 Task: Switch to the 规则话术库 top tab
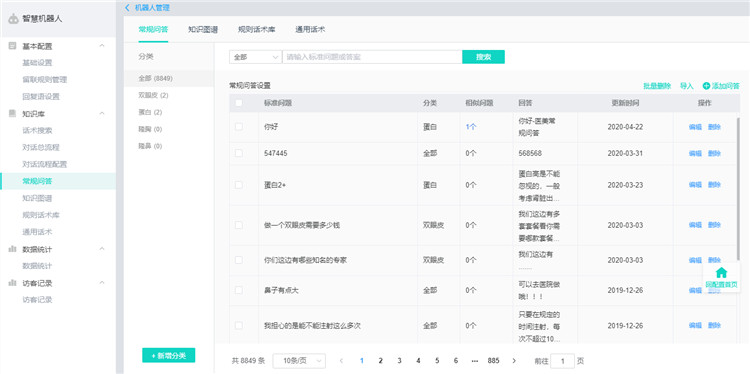coord(256,29)
